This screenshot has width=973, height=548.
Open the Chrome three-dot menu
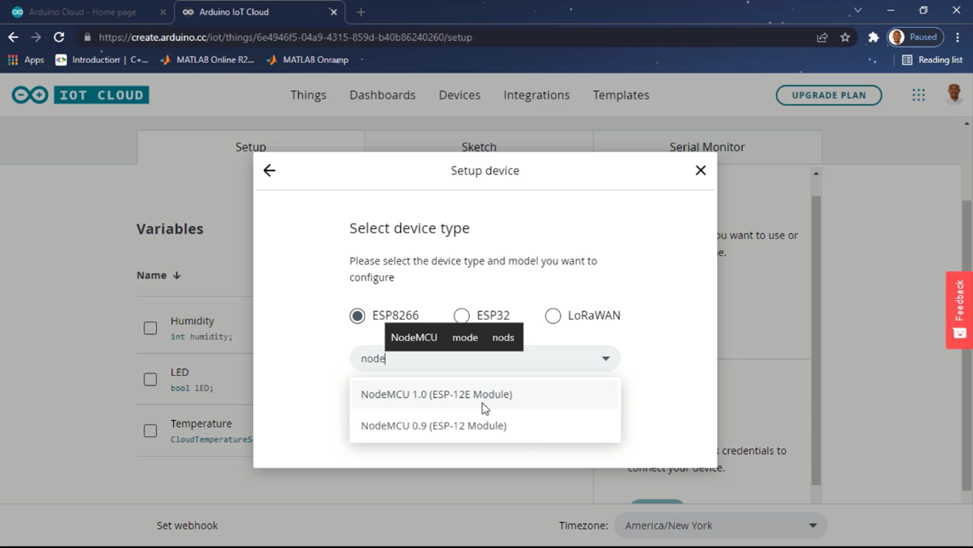tap(957, 37)
